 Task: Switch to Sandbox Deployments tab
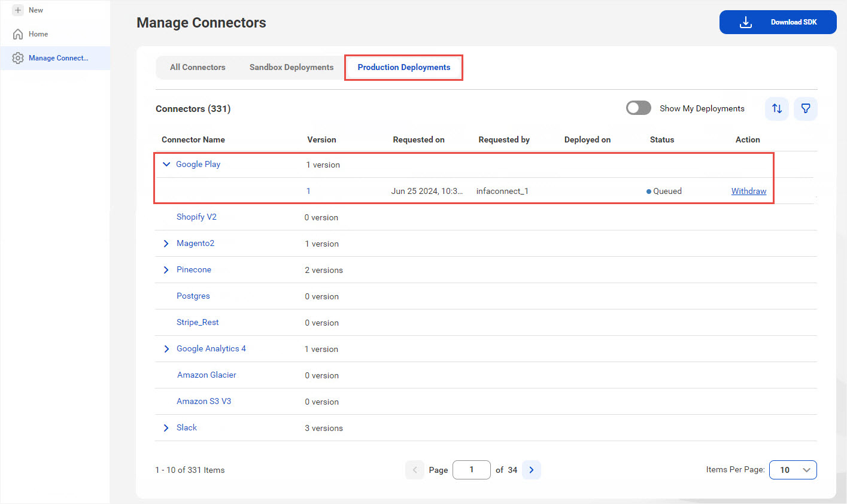[292, 67]
